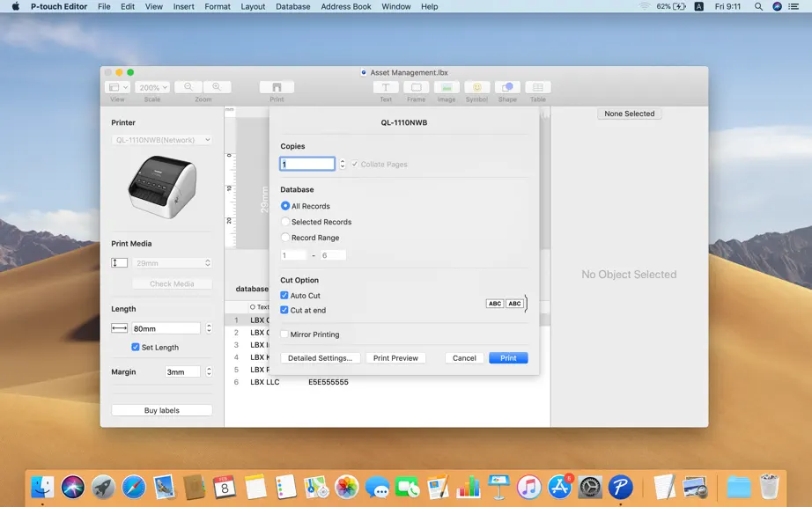812x507 pixels.
Task: Select the Selected Records option
Action: pos(284,222)
